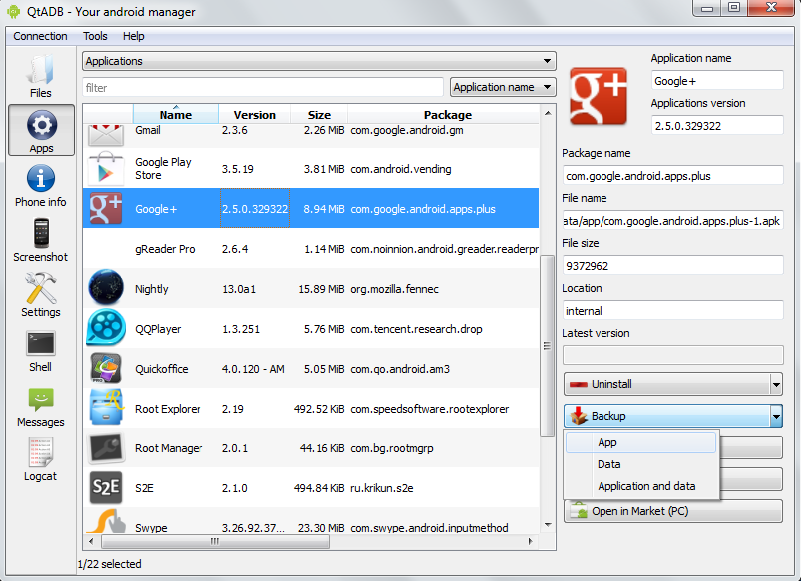Click the scroll up arrow of list

(548, 113)
